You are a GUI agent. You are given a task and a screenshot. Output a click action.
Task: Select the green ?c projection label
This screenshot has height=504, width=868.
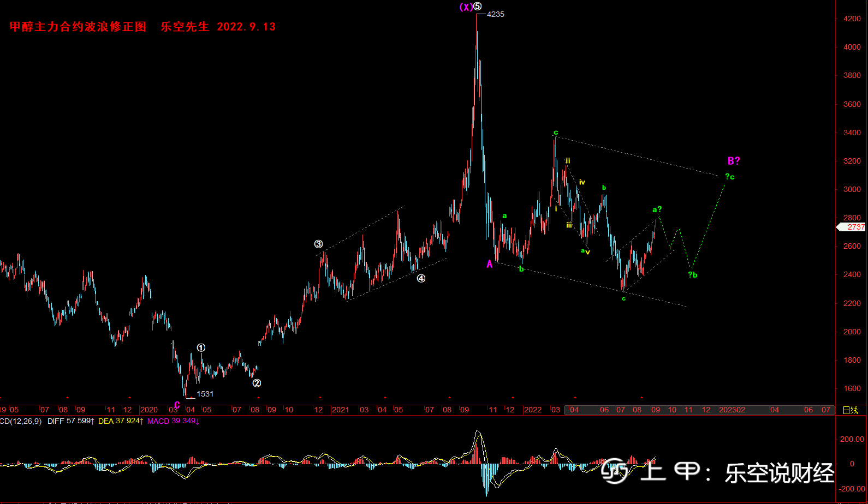(730, 176)
